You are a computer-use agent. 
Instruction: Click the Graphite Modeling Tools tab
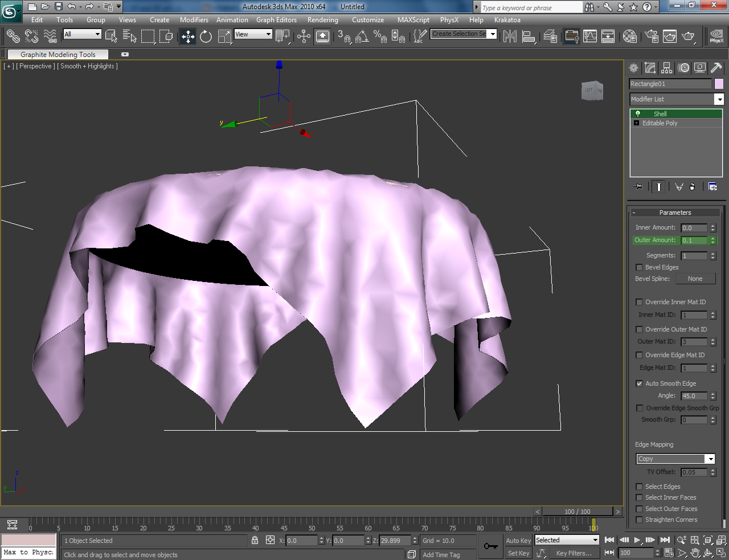[x=57, y=54]
